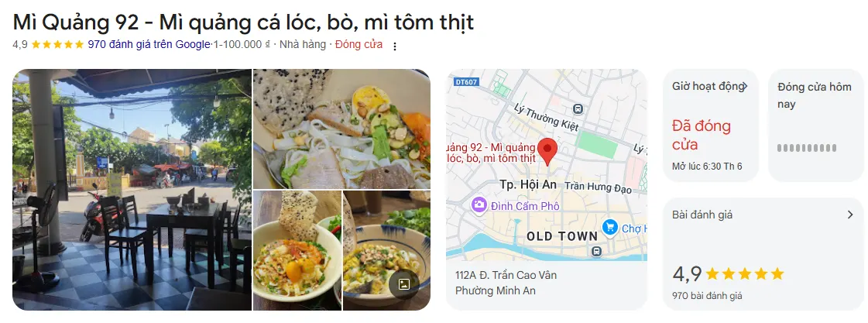Click the five-star rating in header
868x323 pixels.
57,44
